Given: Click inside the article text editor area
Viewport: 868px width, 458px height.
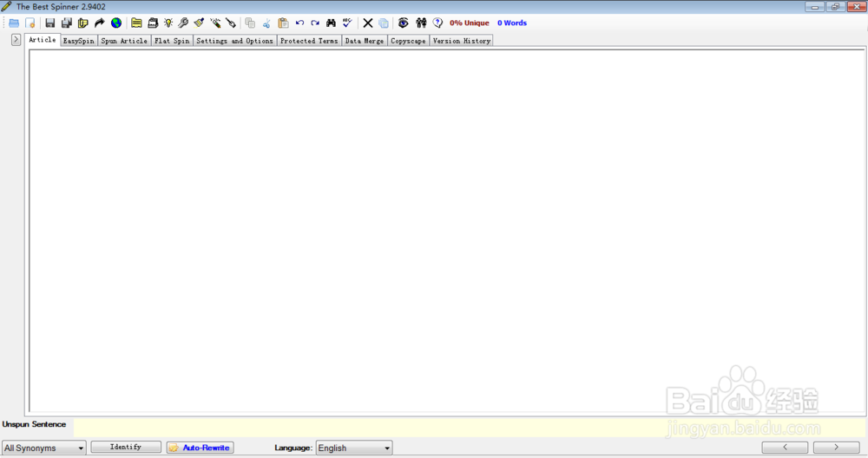Looking at the screenshot, I should (447, 231).
